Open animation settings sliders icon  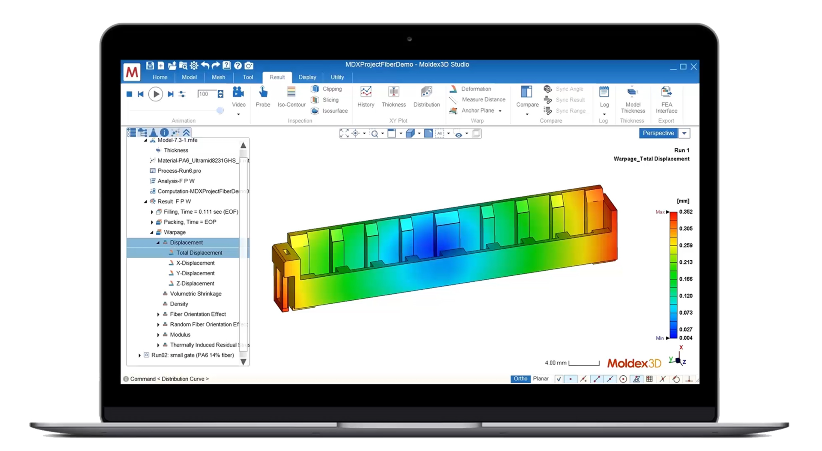point(182,94)
